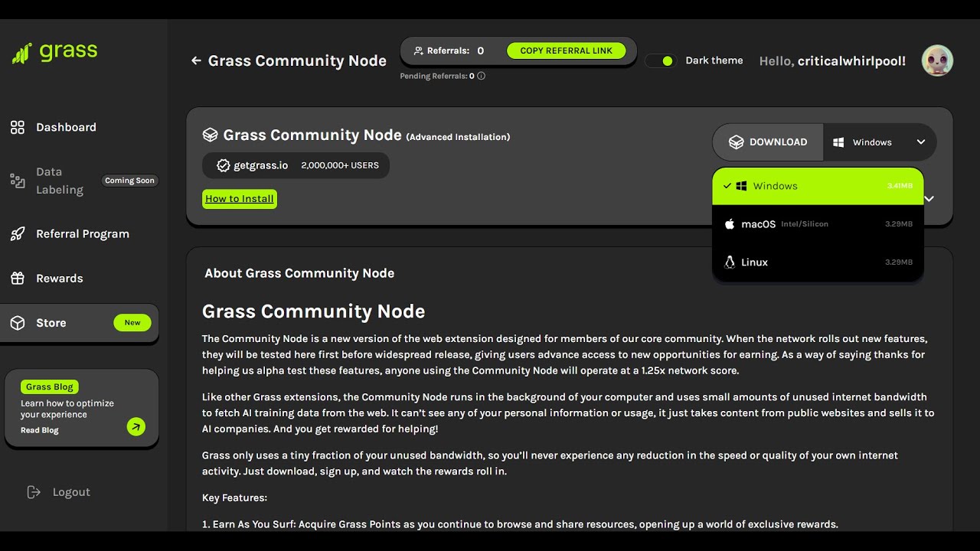Select Linux option in list
This screenshot has height=551, width=980.
[818, 262]
